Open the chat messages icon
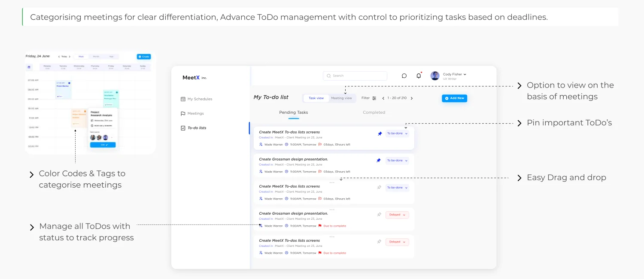644x279 pixels. click(x=404, y=76)
